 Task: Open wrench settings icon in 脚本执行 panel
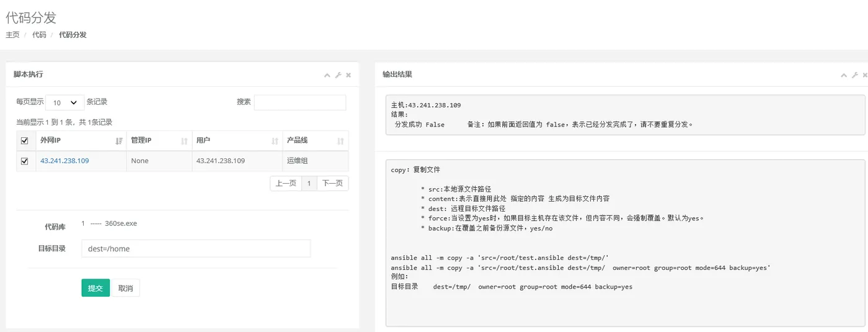coord(338,75)
